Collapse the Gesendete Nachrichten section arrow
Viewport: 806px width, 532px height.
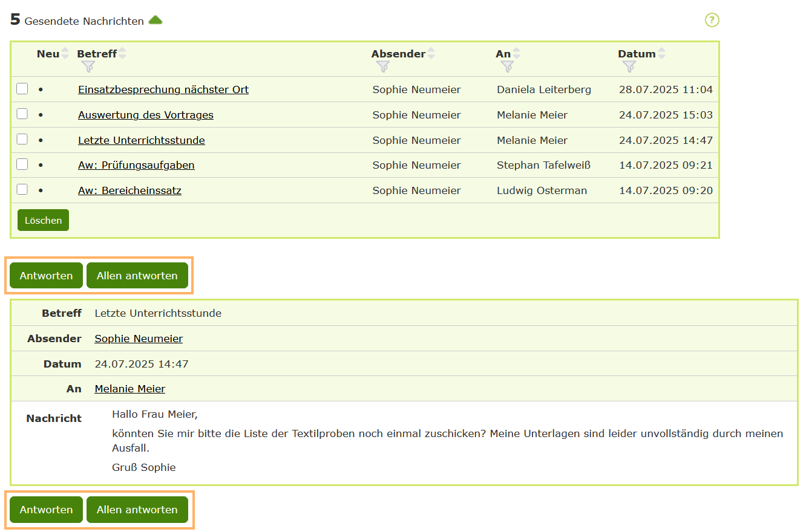[156, 21]
